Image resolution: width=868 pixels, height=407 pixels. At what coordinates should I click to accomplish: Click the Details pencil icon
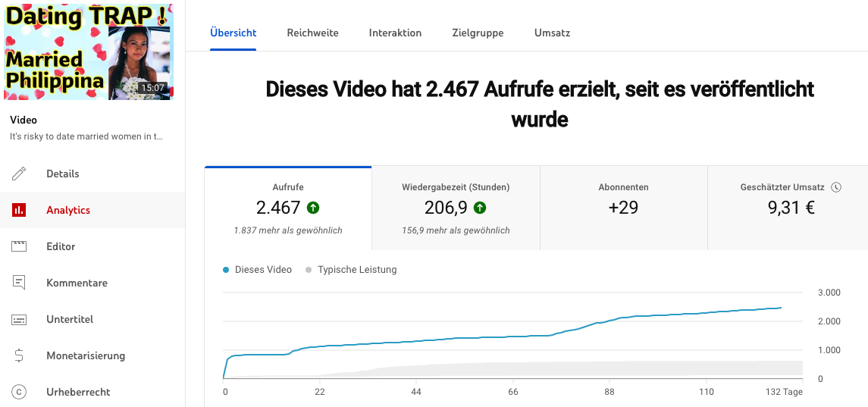click(19, 174)
